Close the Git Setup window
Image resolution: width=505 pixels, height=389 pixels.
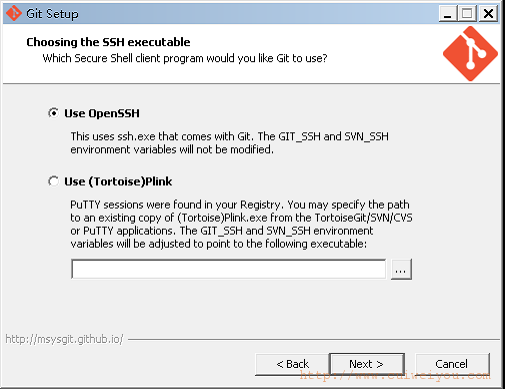coord(488,14)
